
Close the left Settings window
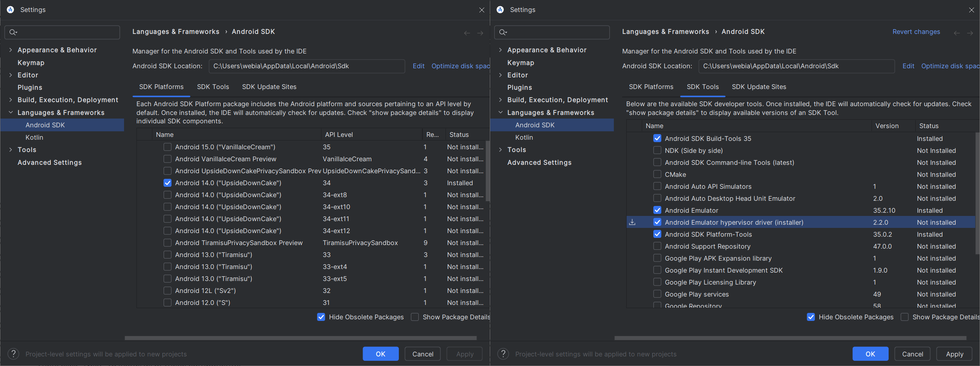point(482,10)
